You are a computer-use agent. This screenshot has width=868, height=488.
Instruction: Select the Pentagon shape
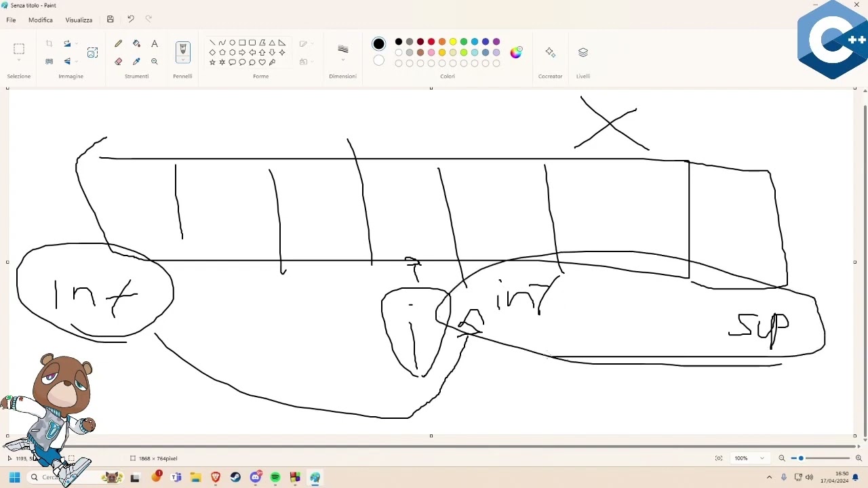coord(222,52)
